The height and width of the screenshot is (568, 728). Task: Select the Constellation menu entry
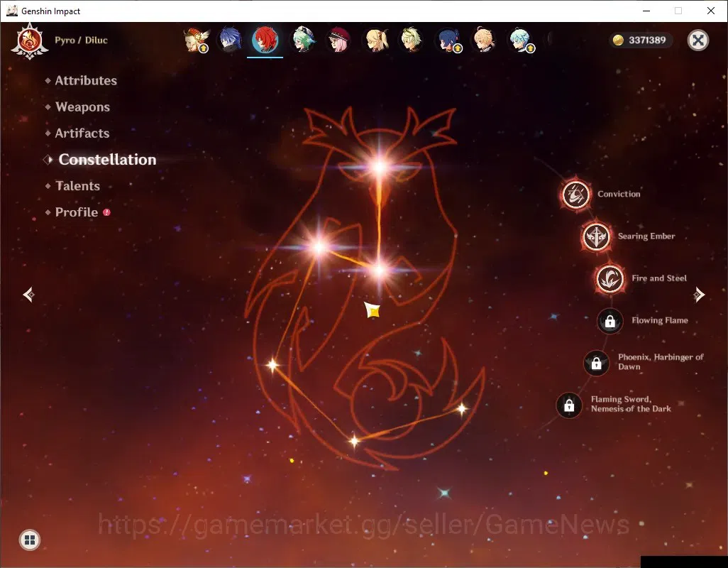coord(107,159)
